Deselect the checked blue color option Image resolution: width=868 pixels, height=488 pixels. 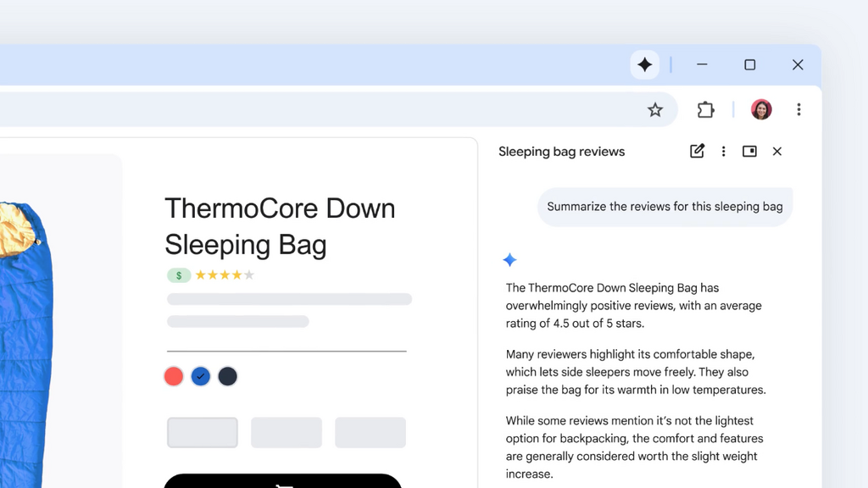click(x=200, y=376)
